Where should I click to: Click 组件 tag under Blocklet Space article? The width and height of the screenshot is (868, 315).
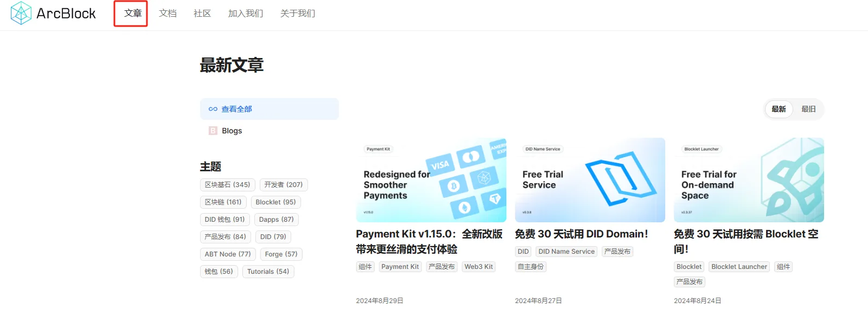784,267
